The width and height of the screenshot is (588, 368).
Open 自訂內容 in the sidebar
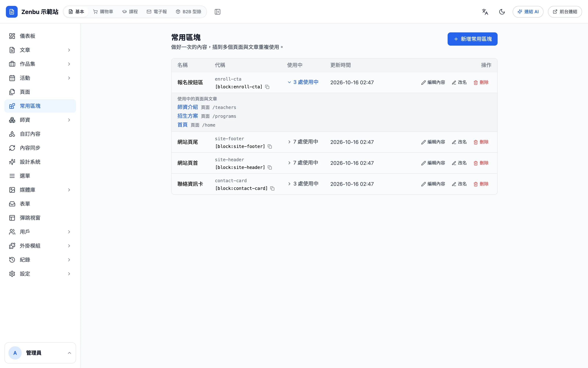(x=40, y=134)
